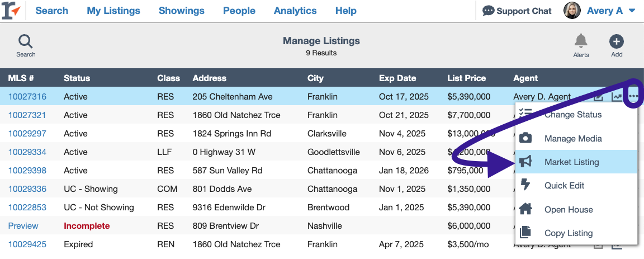Open the stats chart icon for listing 10027316

[x=617, y=97]
